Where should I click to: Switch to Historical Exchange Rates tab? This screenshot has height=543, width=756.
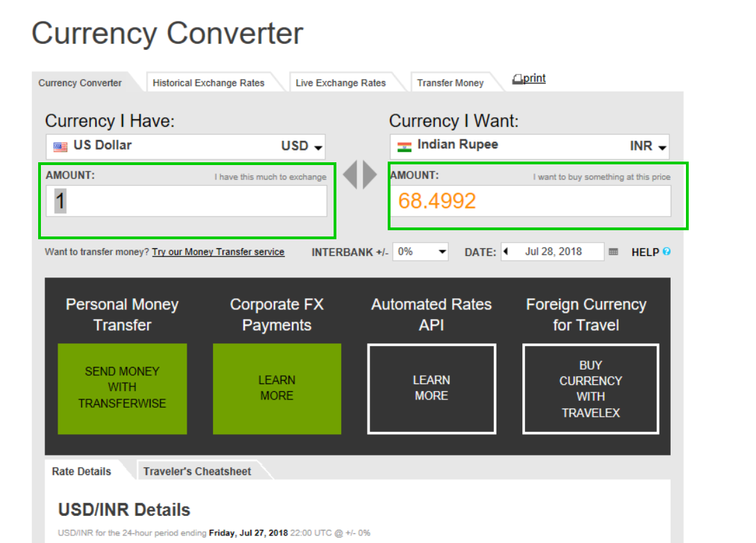coord(208,83)
